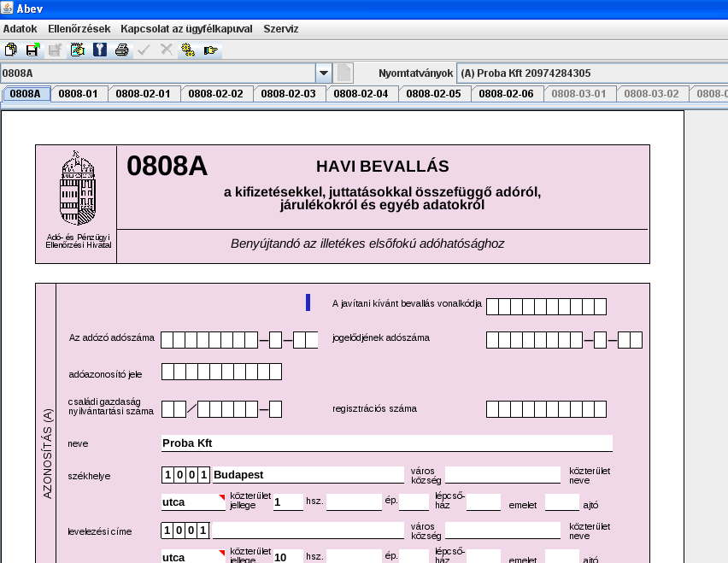Screen dimensions: 728x563
Task: Click the A javítani kívánt bevallás vonalkódja boxes
Action: pyautogui.click(x=547, y=307)
